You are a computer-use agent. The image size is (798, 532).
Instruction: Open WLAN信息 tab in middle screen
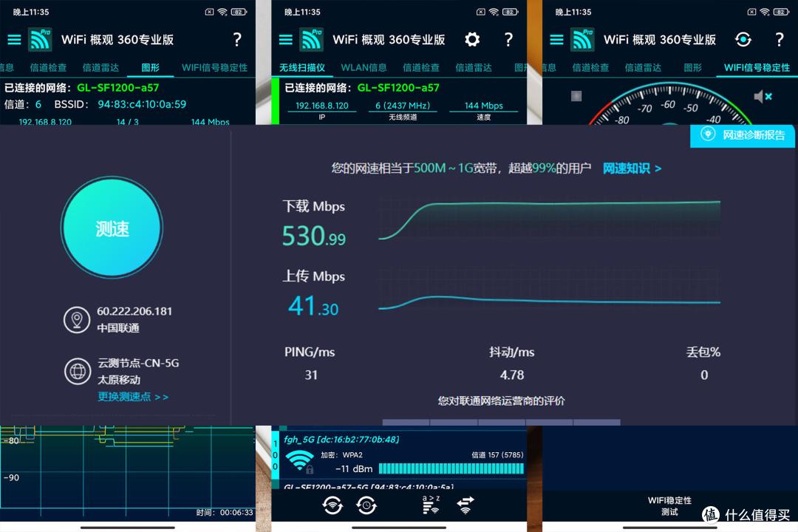(364, 68)
